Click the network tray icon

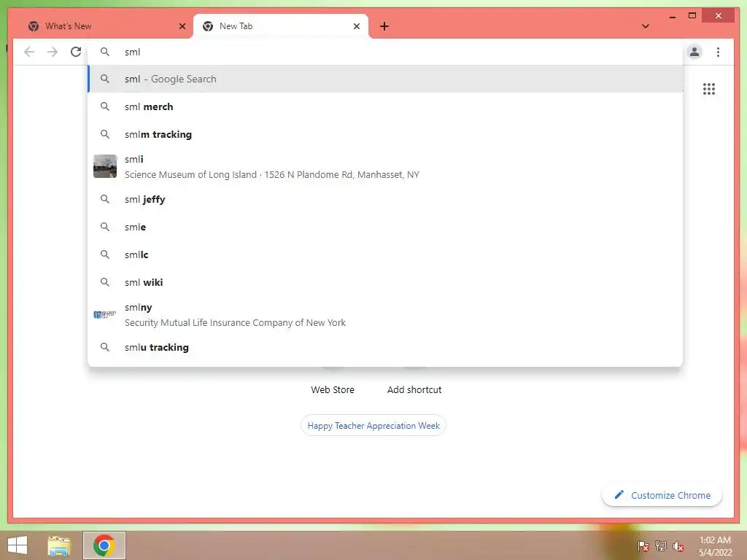660,545
